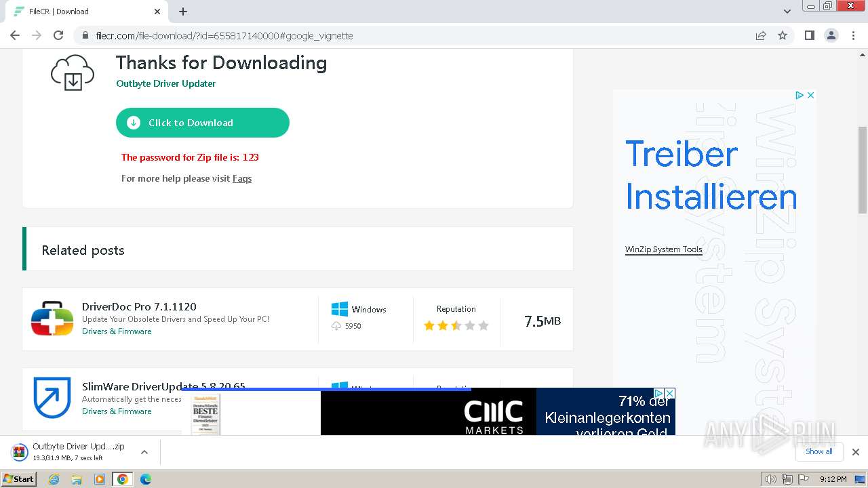Launch Microsoft Edge from taskbar
This screenshot has height=488, width=868.
click(145, 479)
